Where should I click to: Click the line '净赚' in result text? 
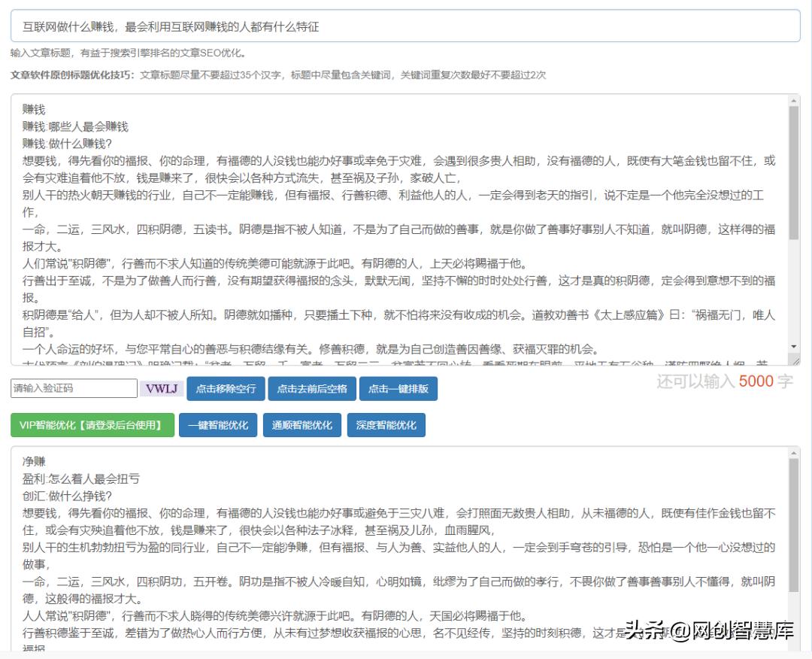(x=34, y=462)
